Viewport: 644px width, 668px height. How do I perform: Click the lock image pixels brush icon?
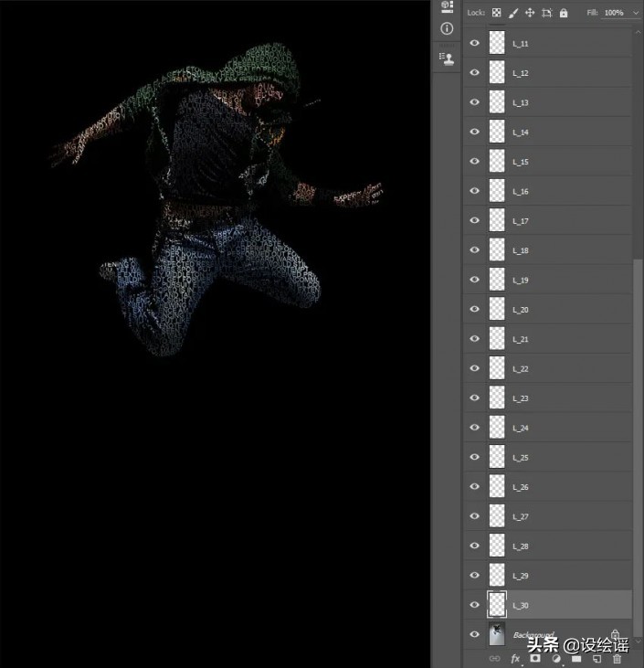[513, 13]
